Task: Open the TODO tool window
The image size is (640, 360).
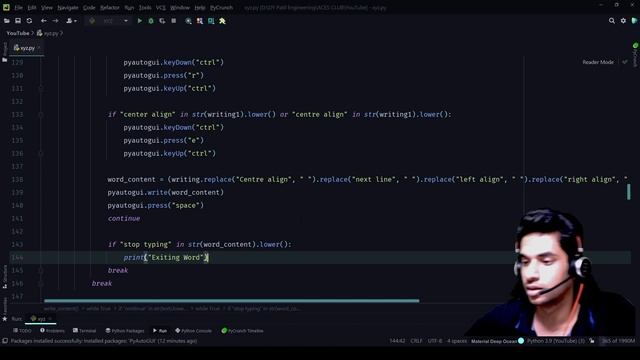Action: [22, 331]
